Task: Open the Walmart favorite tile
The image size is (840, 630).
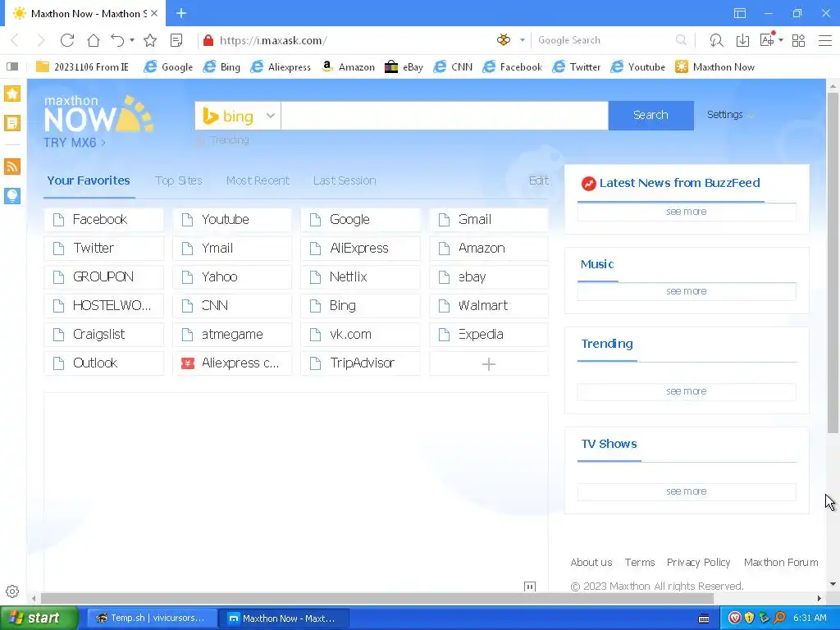Action: tap(489, 306)
